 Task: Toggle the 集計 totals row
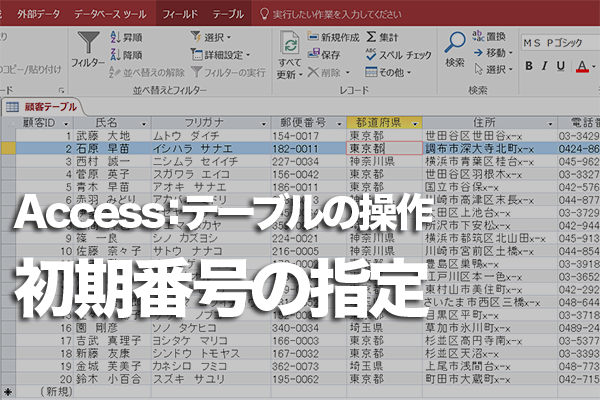(382, 37)
